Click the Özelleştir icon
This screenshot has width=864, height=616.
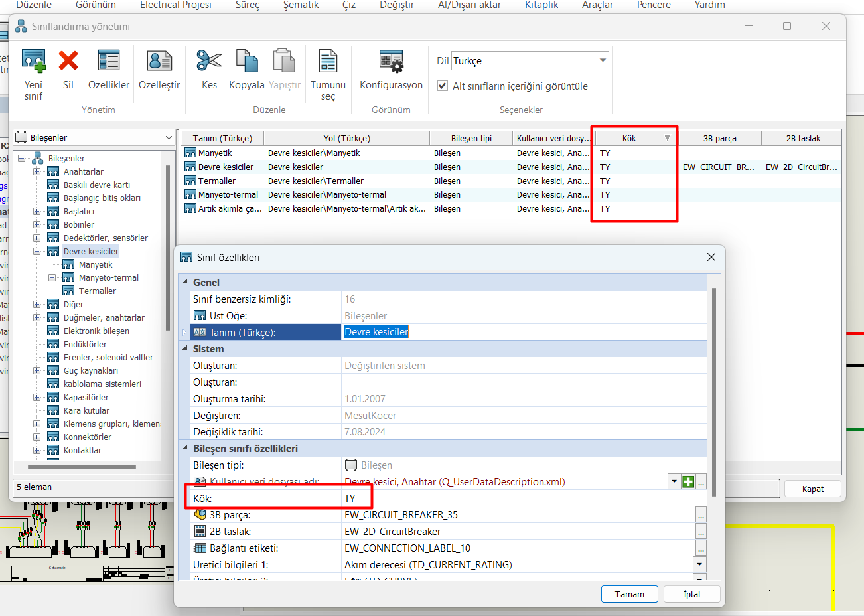[159, 61]
